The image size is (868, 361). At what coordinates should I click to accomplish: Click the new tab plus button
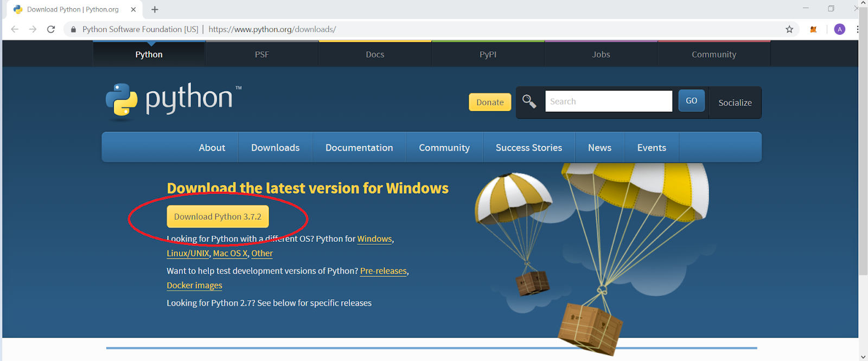(x=155, y=9)
